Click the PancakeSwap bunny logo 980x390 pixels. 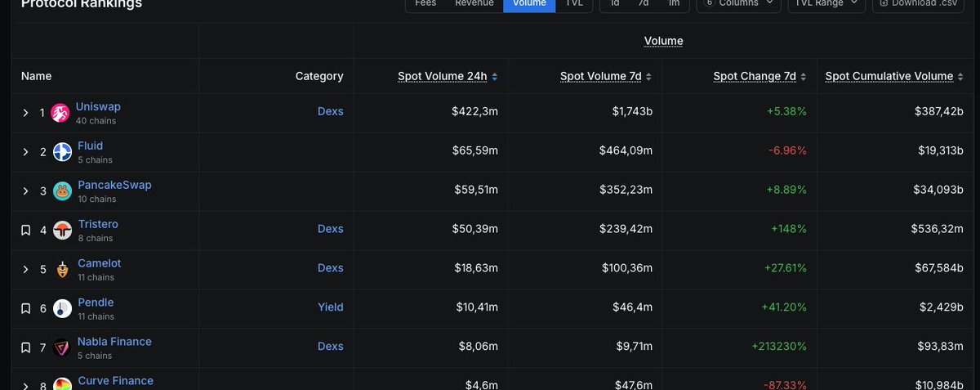tap(63, 191)
